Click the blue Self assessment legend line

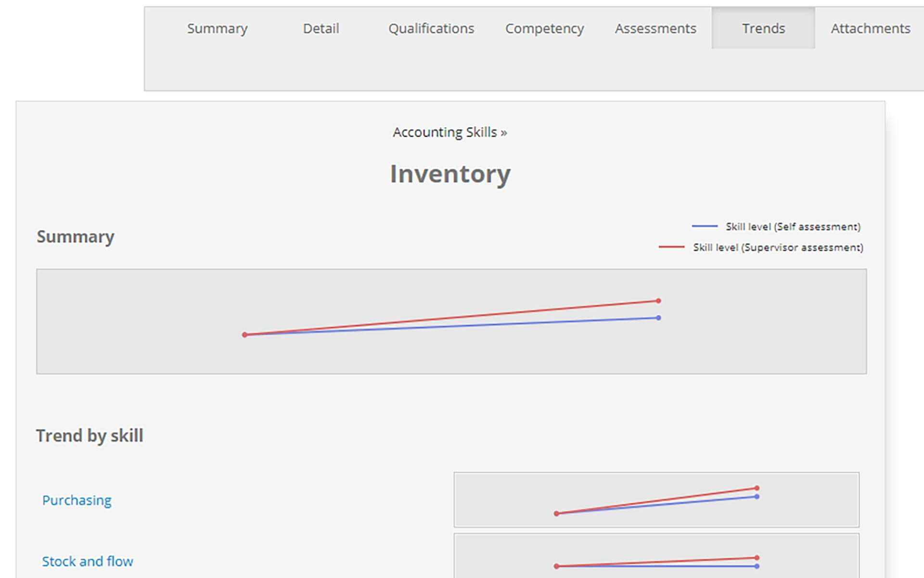705,226
